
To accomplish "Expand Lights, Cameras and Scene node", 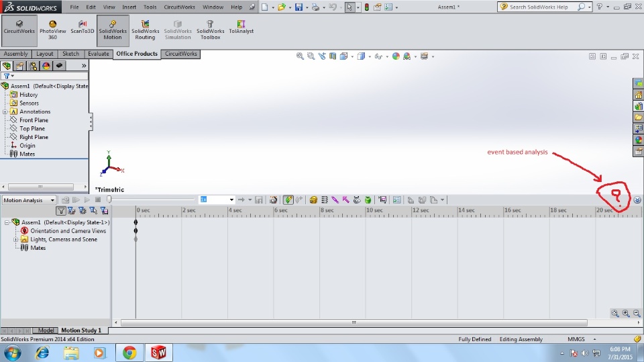I will click(x=15, y=239).
